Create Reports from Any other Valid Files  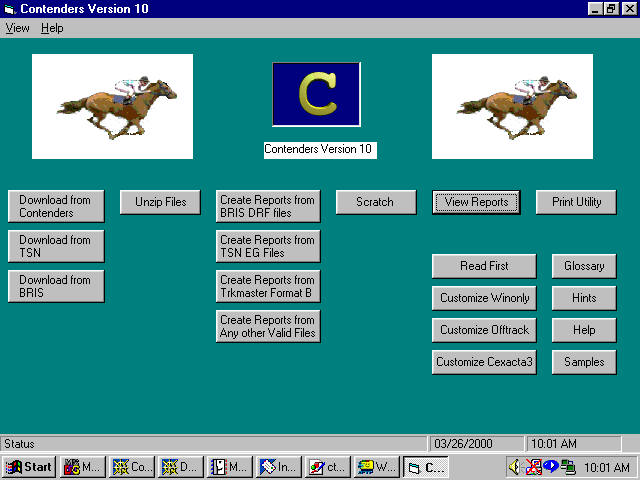[x=268, y=326]
